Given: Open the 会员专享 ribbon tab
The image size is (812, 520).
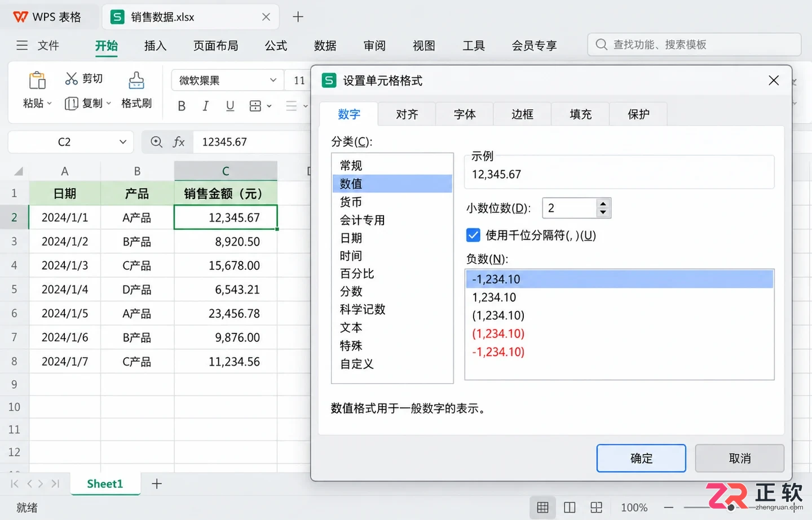Looking at the screenshot, I should point(534,46).
